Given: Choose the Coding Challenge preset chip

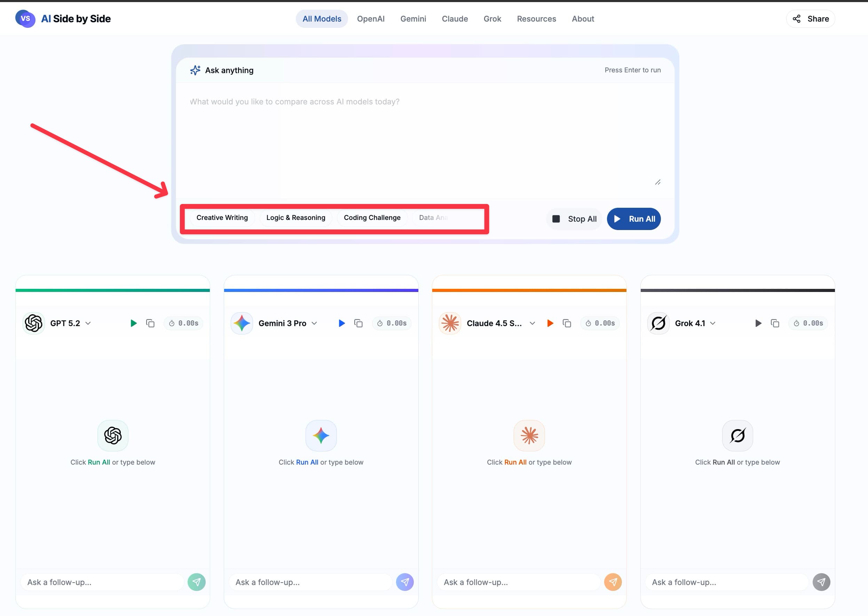Looking at the screenshot, I should (372, 218).
